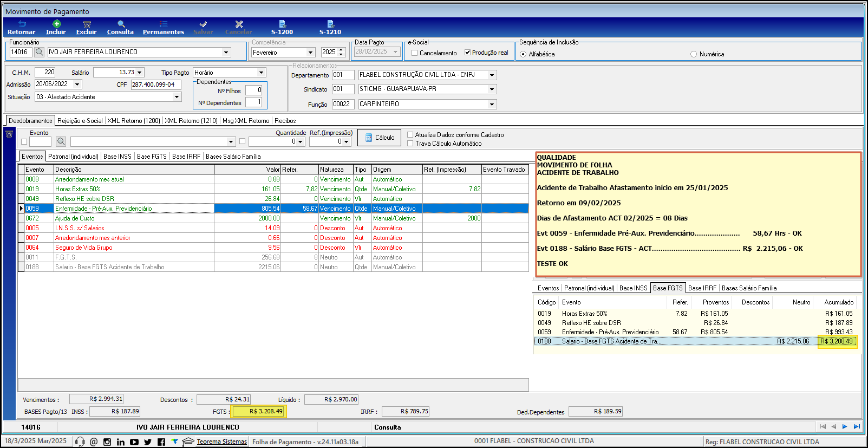Open the Admissão date dropdown
The image size is (868, 448).
pyautogui.click(x=77, y=85)
